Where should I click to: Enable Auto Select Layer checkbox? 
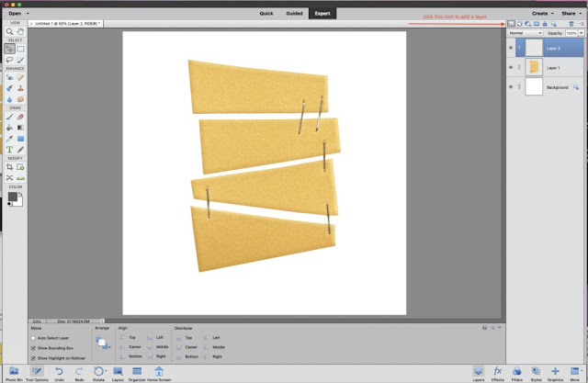click(33, 338)
